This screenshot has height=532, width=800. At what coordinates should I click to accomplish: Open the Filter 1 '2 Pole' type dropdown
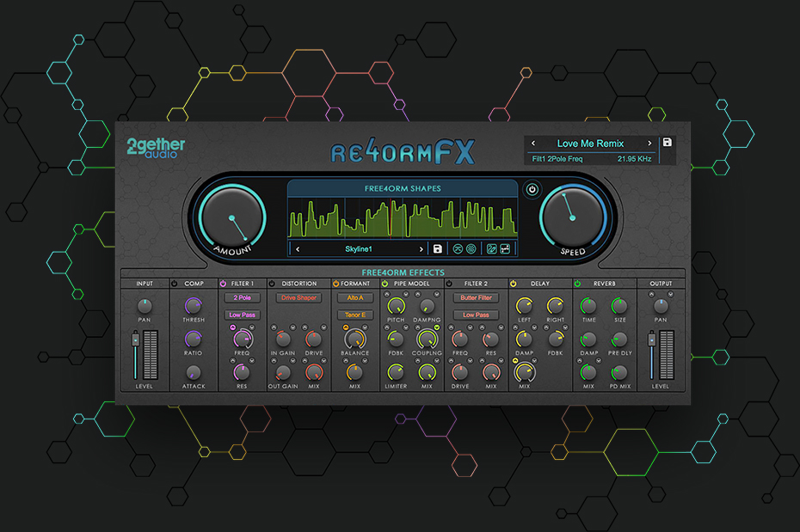pos(242,298)
